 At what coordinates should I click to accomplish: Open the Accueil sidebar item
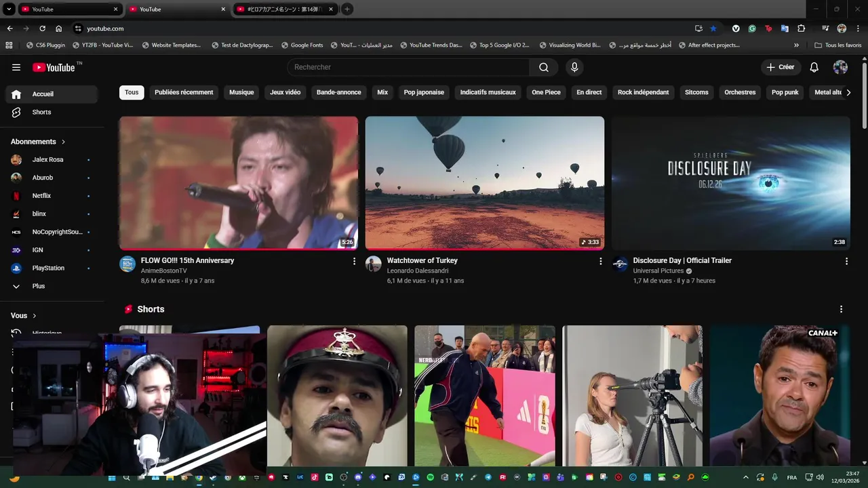coord(52,94)
